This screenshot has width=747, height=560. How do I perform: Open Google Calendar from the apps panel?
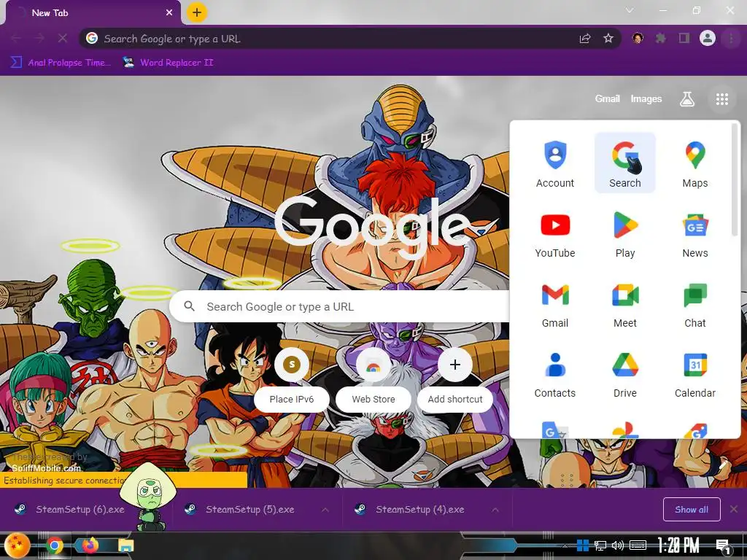tap(694, 373)
